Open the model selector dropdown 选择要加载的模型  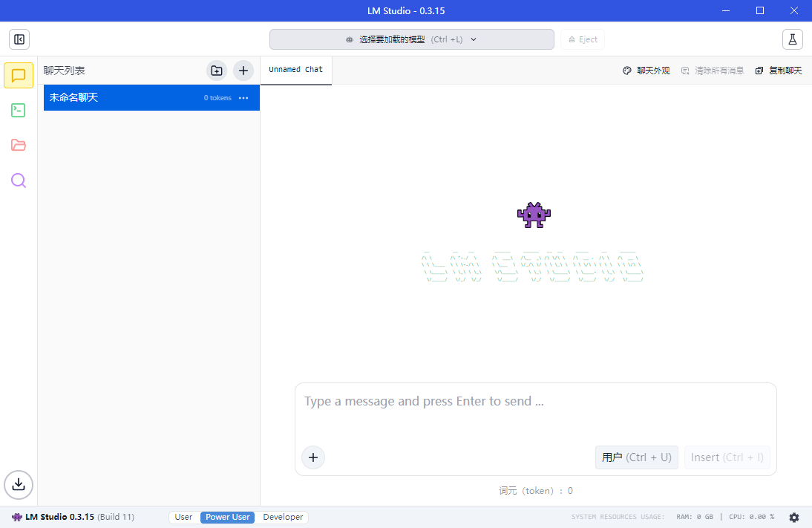(x=412, y=39)
